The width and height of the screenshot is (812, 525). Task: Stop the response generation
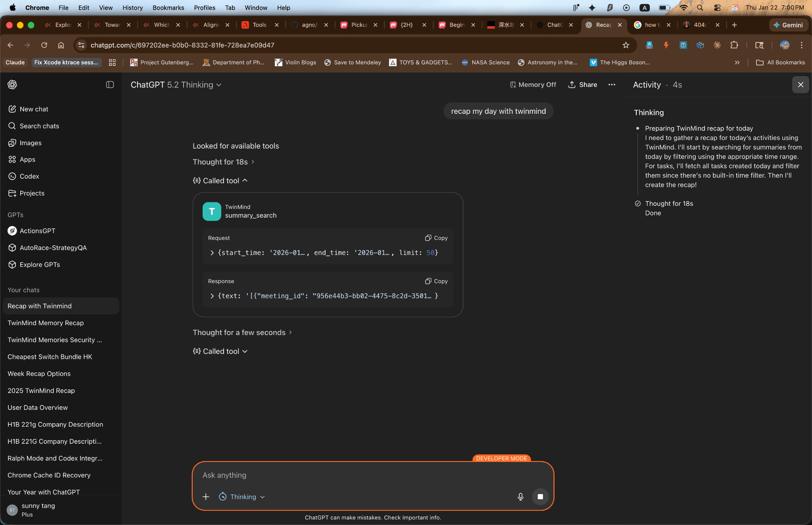click(x=540, y=496)
